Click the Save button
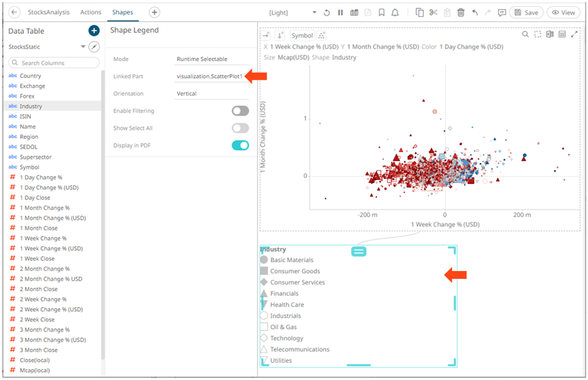Screen dimensions: 588x380 point(526,12)
